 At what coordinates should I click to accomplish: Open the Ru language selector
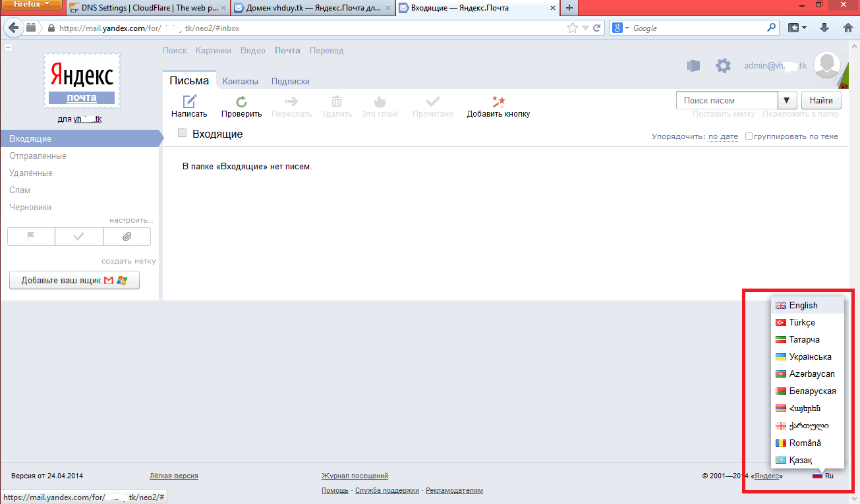pyautogui.click(x=823, y=476)
